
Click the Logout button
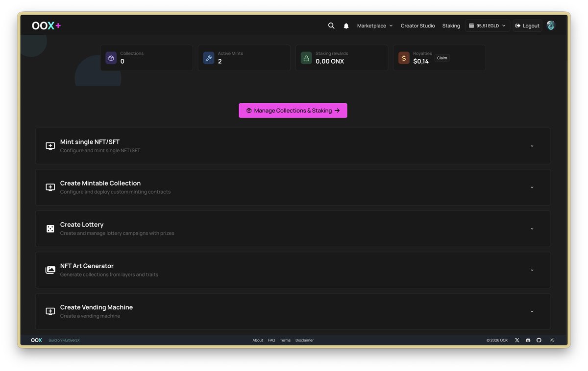point(527,26)
